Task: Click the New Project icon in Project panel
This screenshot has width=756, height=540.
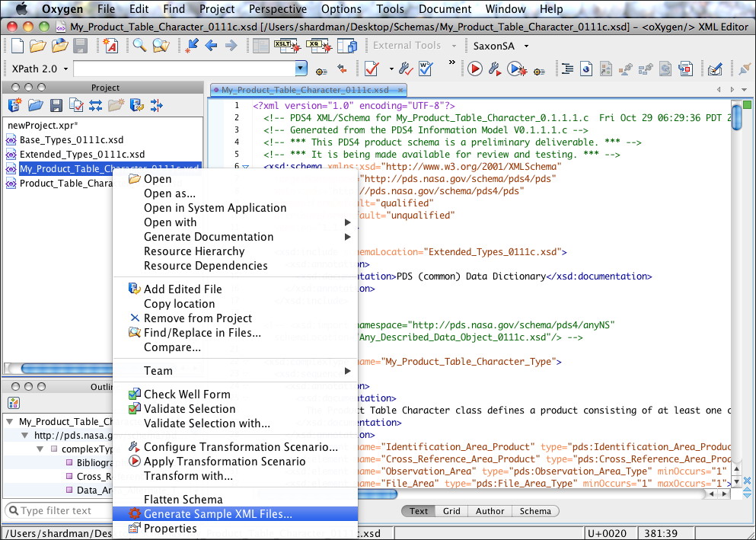Action: tap(14, 105)
